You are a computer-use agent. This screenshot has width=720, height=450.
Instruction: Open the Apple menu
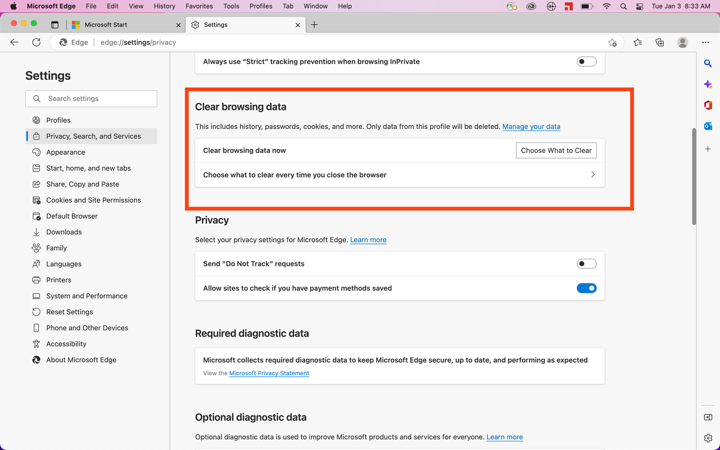point(13,6)
